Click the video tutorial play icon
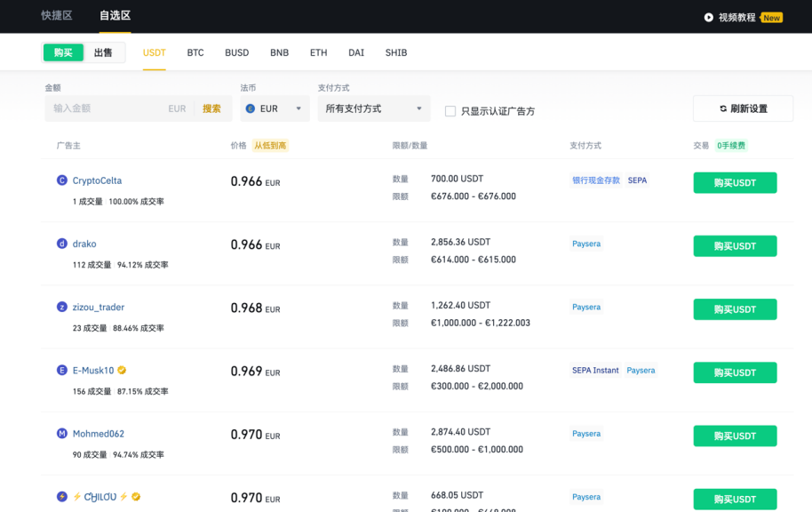This screenshot has width=812, height=512. [709, 16]
